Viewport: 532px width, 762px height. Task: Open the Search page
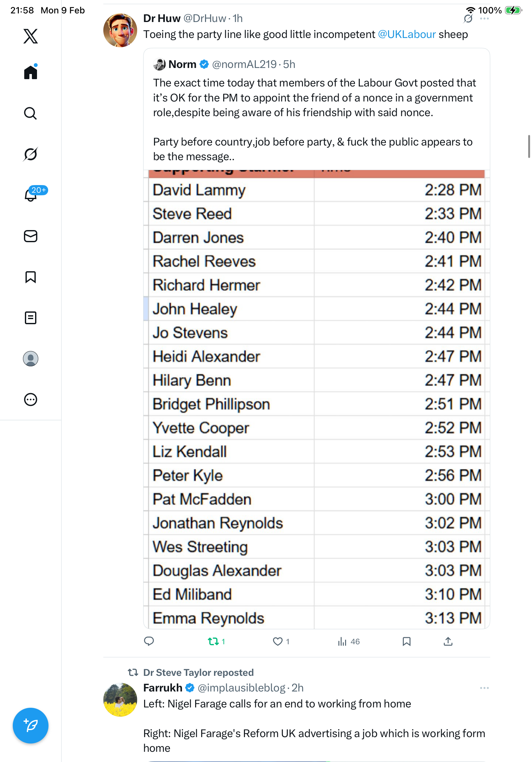point(31,114)
